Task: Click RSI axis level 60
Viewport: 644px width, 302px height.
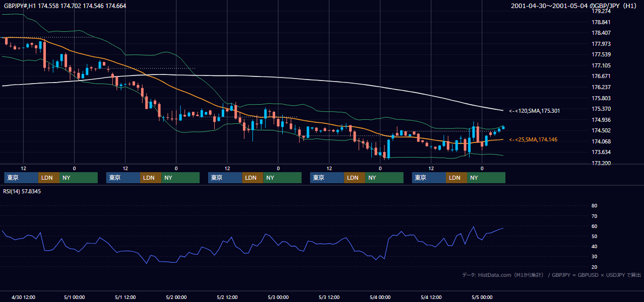Action: pos(594,226)
